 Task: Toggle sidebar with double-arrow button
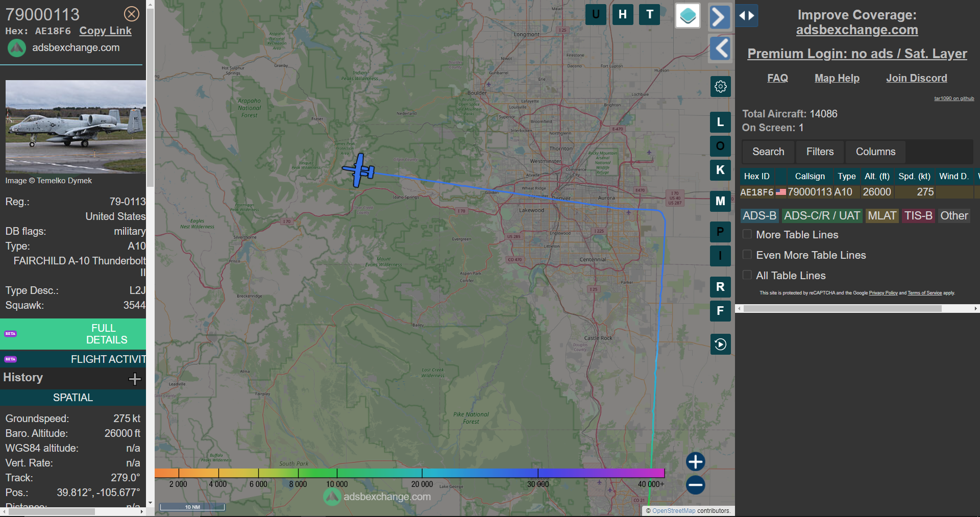[747, 15]
